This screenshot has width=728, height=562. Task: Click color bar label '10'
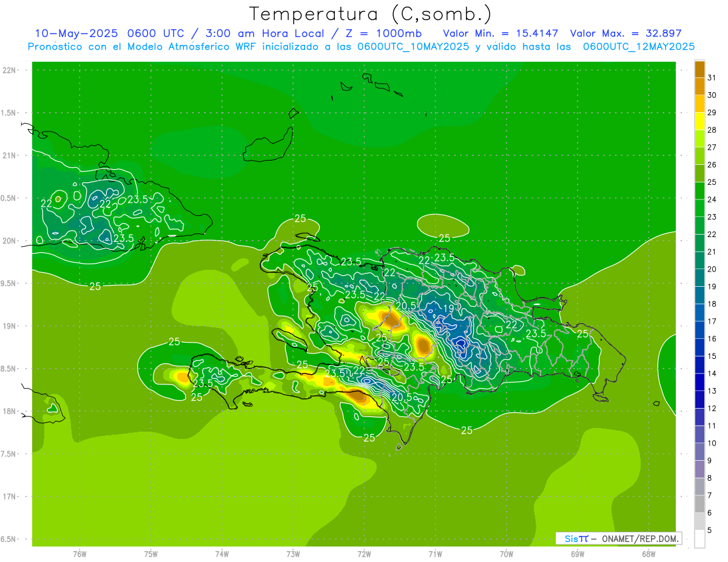pyautogui.click(x=712, y=443)
